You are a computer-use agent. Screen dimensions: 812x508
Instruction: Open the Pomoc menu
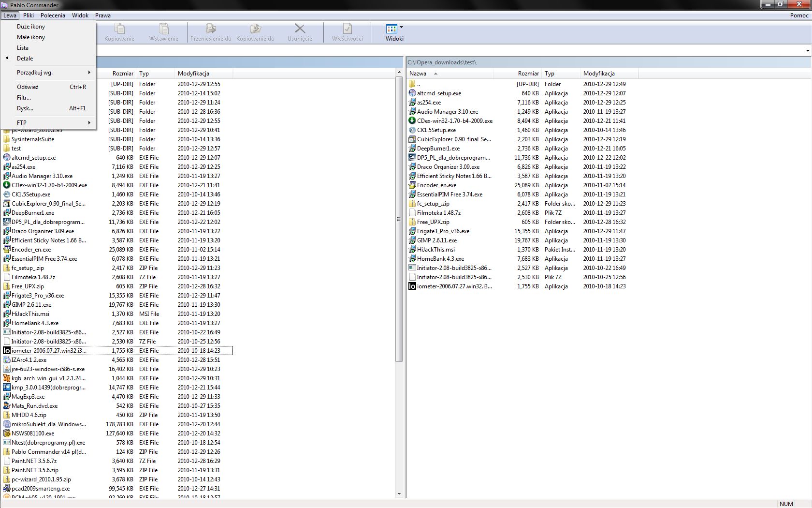click(799, 15)
